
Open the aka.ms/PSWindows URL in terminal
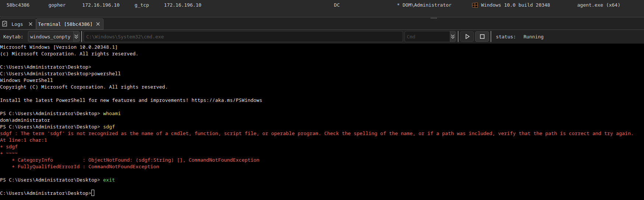pos(227,100)
